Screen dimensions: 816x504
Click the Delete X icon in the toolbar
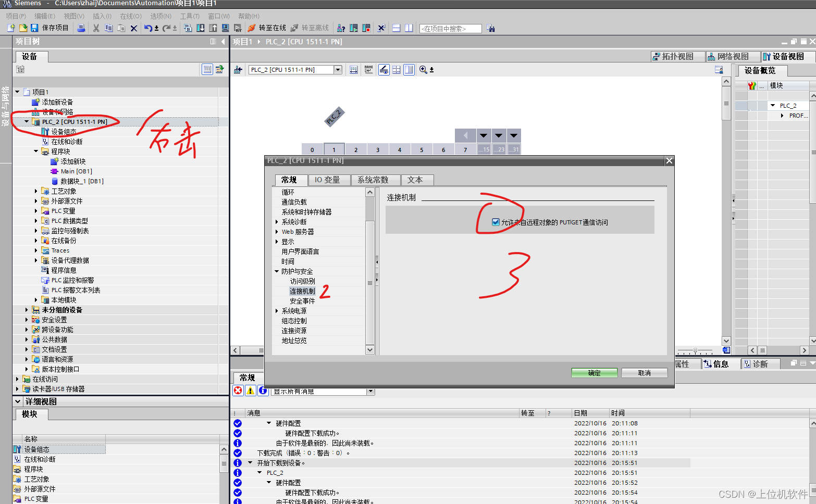coord(134,28)
